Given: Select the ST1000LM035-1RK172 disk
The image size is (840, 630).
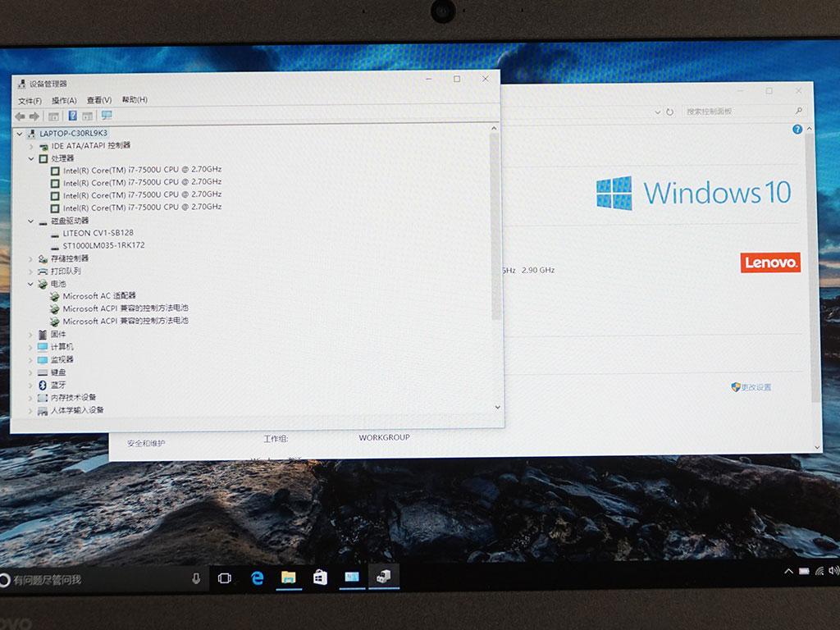Looking at the screenshot, I should click(103, 245).
